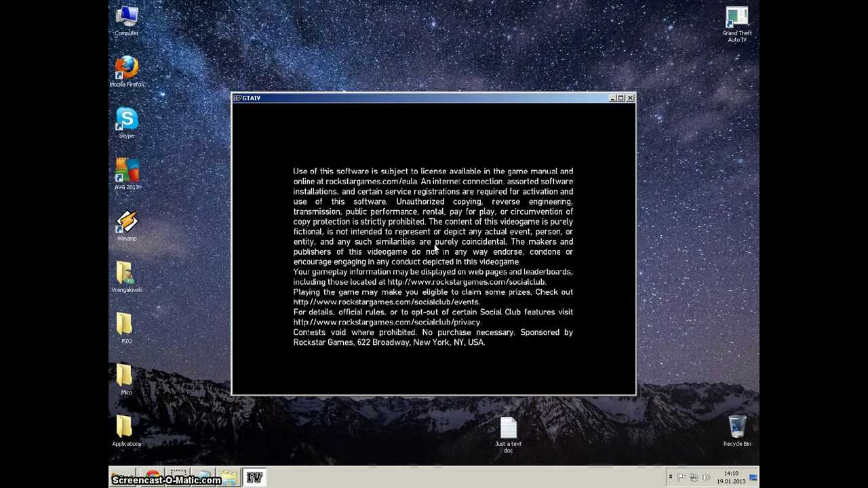The width and height of the screenshot is (868, 488).
Task: Select the Winamp desktop shortcut
Action: 127,226
